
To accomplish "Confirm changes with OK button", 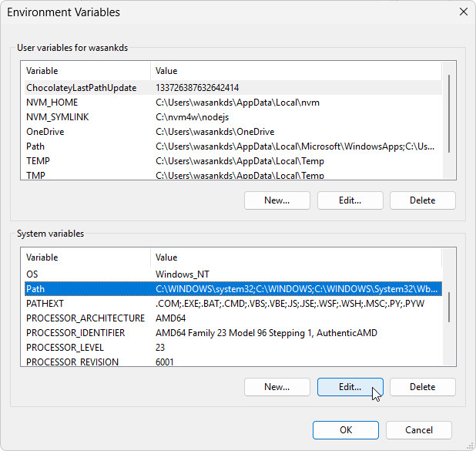I will (346, 430).
